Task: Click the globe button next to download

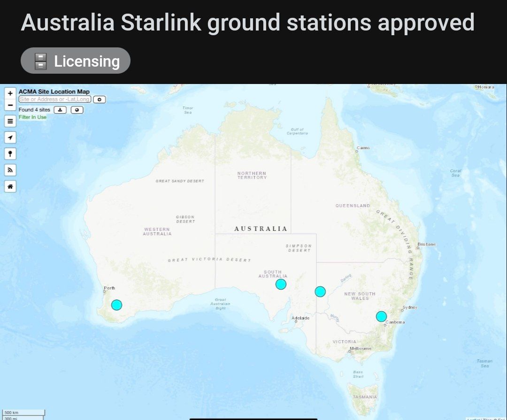Action: click(77, 110)
